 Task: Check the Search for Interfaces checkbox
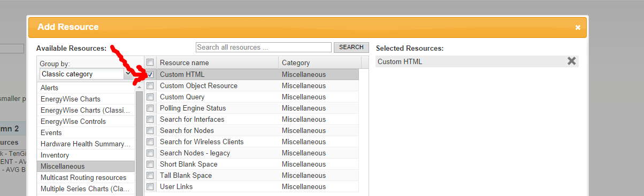tap(150, 120)
